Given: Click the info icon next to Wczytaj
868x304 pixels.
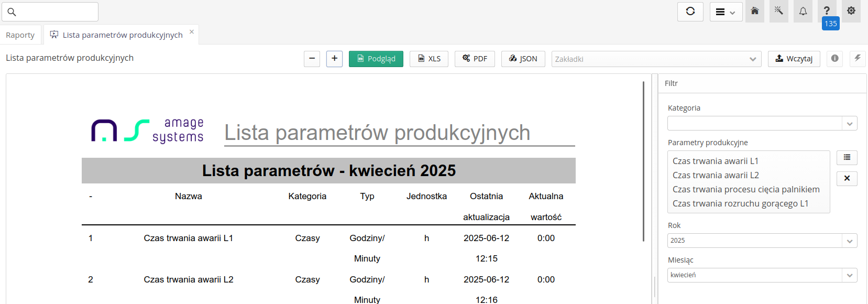Looking at the screenshot, I should click(x=834, y=59).
